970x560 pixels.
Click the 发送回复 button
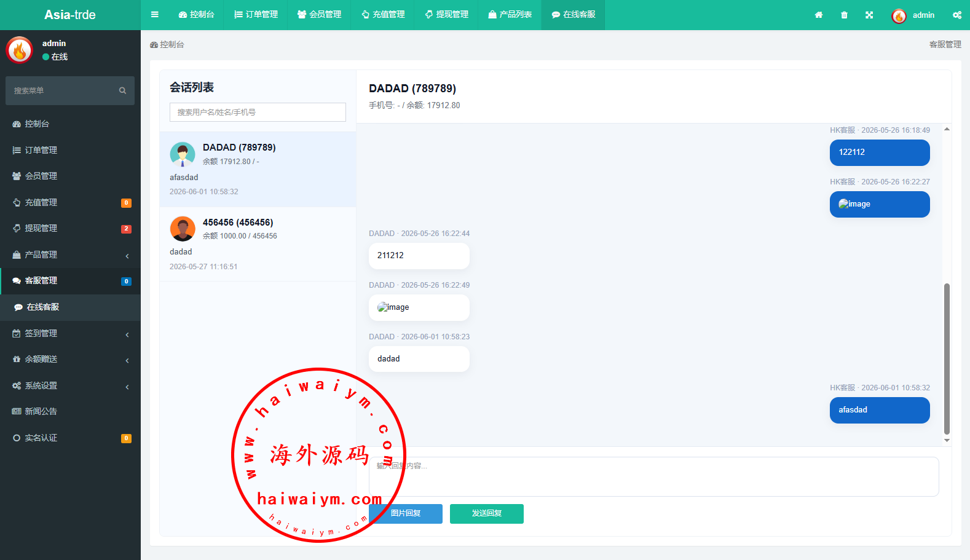[487, 514]
